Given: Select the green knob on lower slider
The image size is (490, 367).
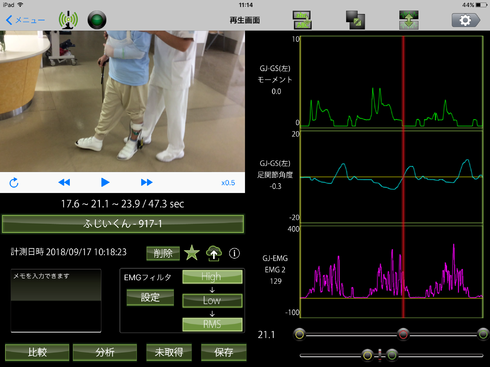Looking at the screenshot, I should tap(392, 355).
